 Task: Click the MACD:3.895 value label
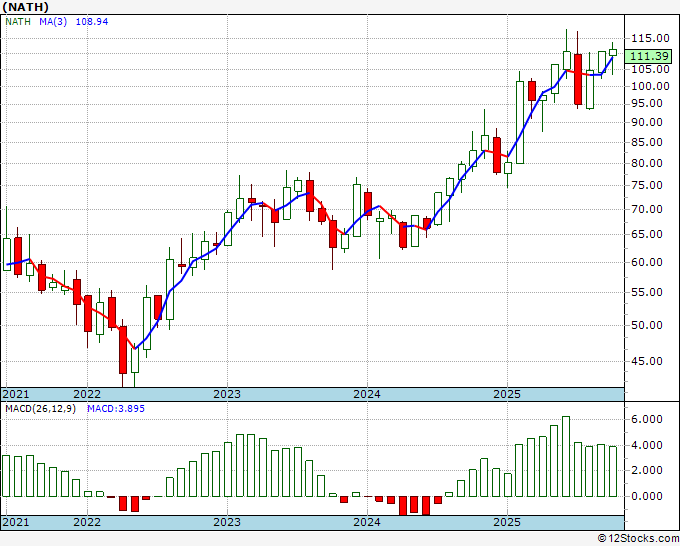click(x=116, y=409)
